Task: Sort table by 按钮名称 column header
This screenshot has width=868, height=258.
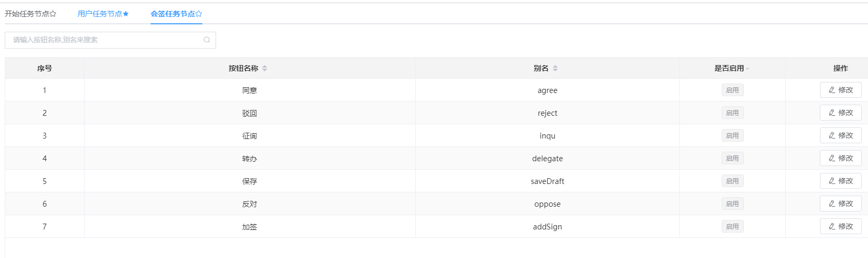Action: click(x=244, y=68)
